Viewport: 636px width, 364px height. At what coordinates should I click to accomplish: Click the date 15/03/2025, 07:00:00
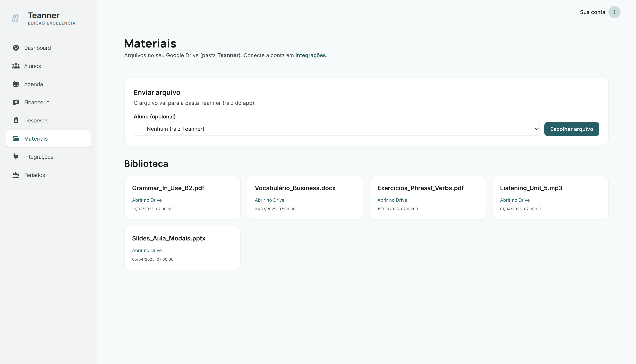pyautogui.click(x=397, y=209)
